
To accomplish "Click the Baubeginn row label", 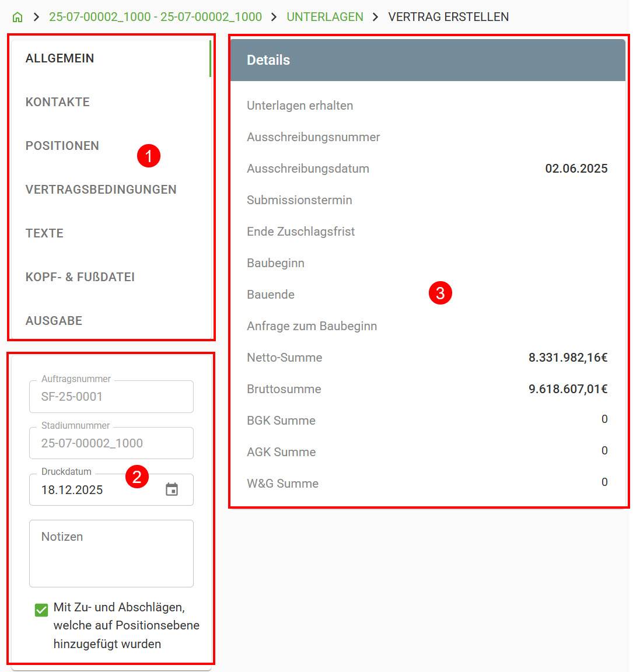I will (275, 263).
